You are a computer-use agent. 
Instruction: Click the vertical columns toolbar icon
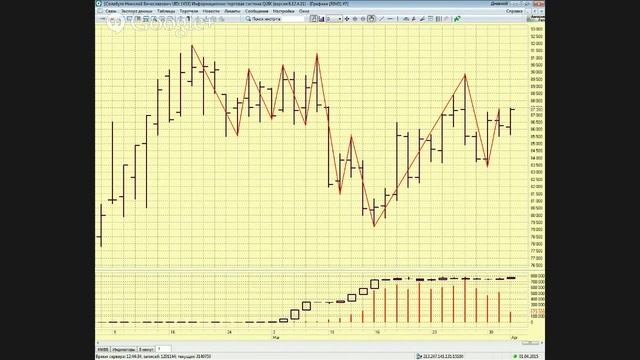[x=438, y=19]
